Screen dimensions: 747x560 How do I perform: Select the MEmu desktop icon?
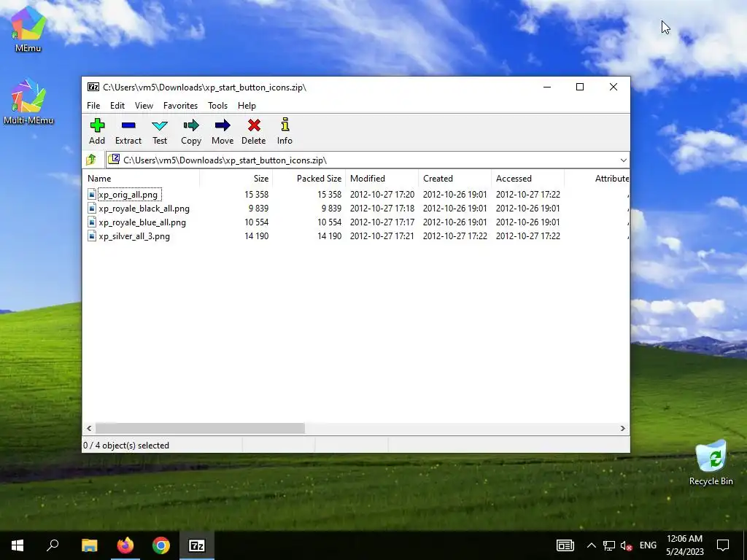(x=28, y=28)
